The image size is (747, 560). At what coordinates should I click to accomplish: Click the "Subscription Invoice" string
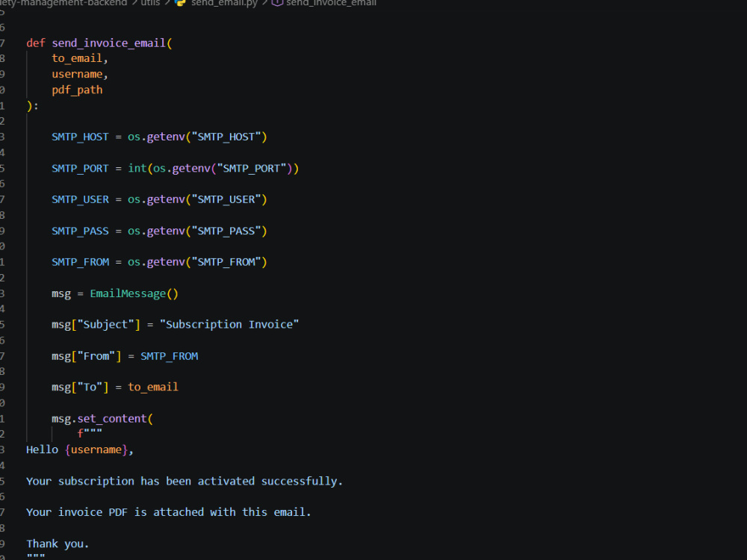coord(229,325)
